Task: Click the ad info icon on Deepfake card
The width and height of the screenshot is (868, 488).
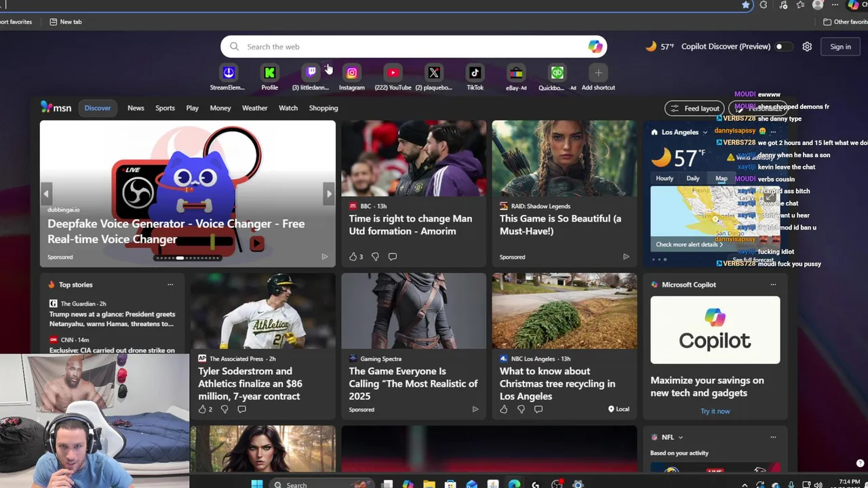Action: pyautogui.click(x=324, y=257)
